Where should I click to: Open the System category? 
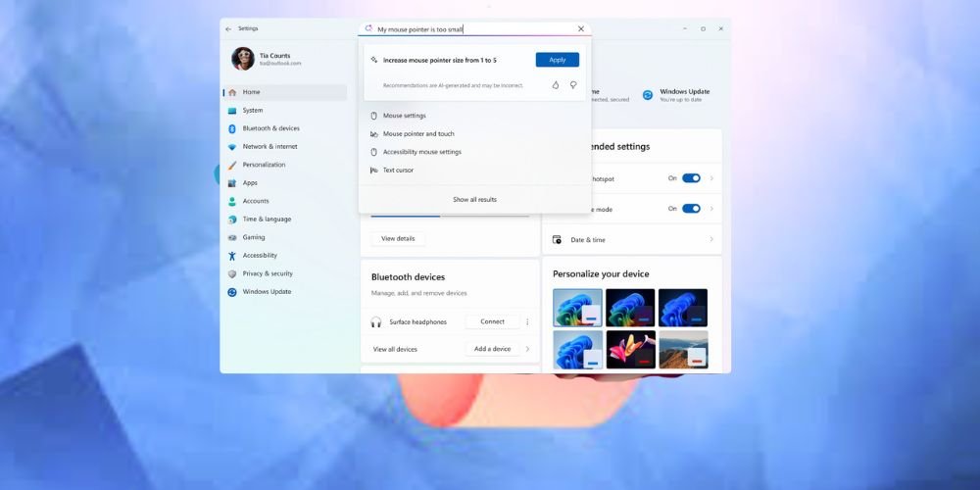coord(285,110)
